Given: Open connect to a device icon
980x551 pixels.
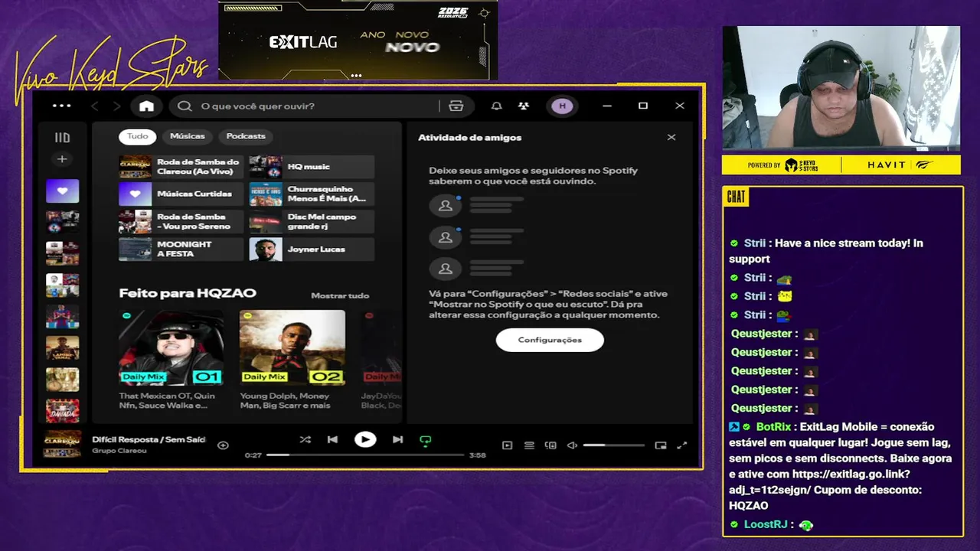Looking at the screenshot, I should pos(550,445).
